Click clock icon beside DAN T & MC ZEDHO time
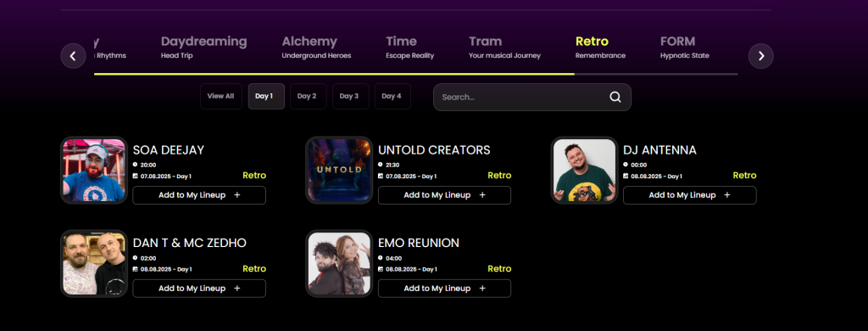 pyautogui.click(x=135, y=258)
